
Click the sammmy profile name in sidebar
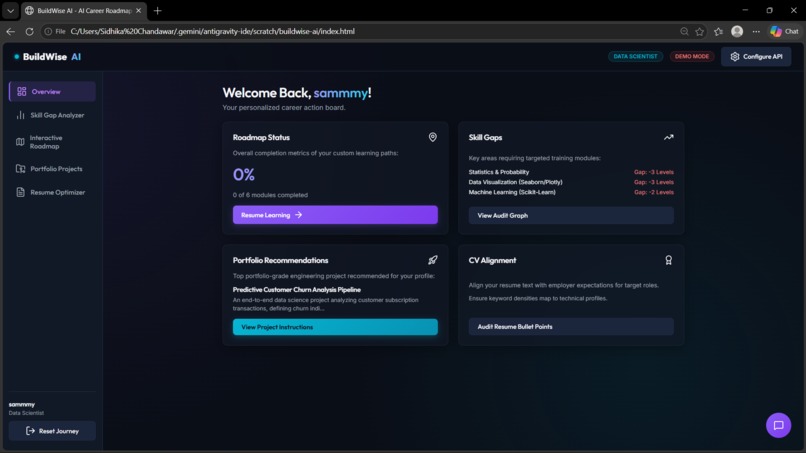click(22, 405)
